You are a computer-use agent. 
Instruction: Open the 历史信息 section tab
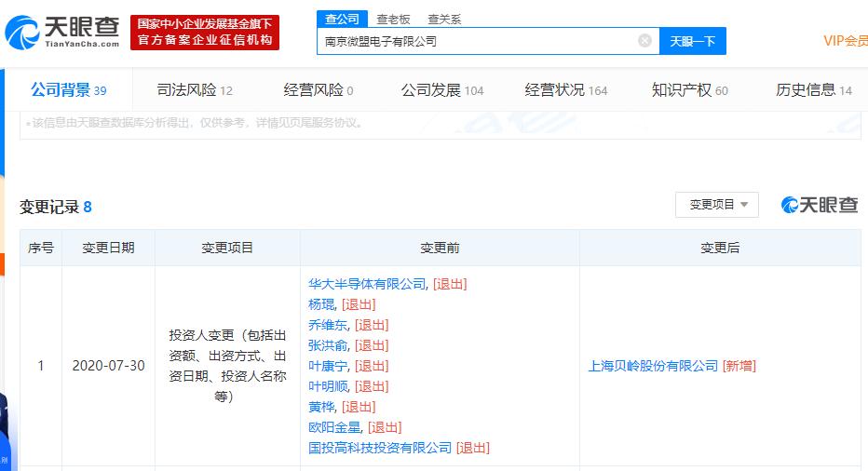click(x=814, y=89)
